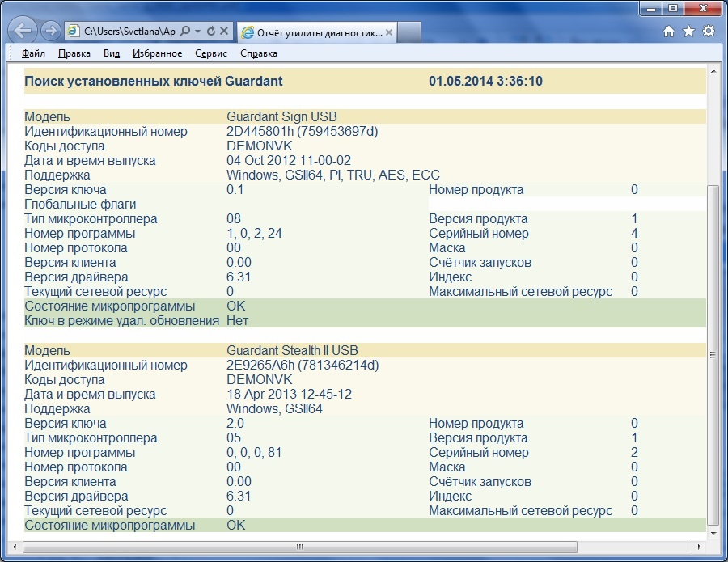
Task: Click the browser Forward arrow button
Action: [50, 32]
